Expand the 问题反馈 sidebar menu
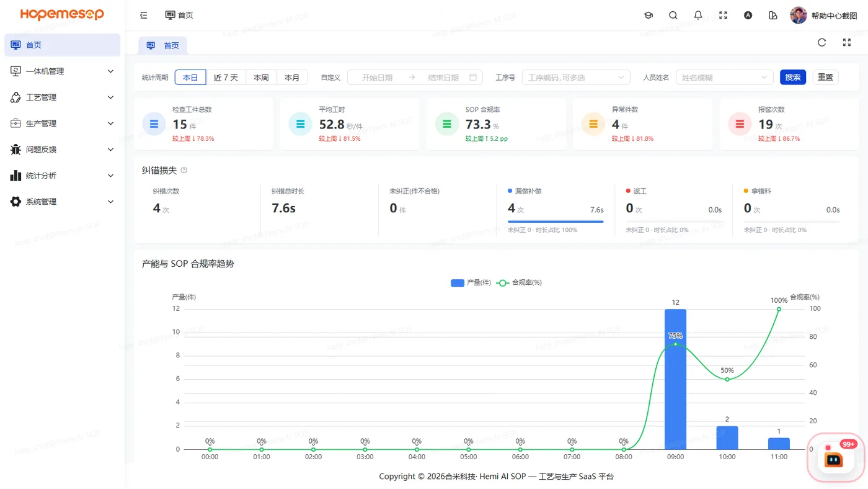The width and height of the screenshot is (868, 489). 62,150
